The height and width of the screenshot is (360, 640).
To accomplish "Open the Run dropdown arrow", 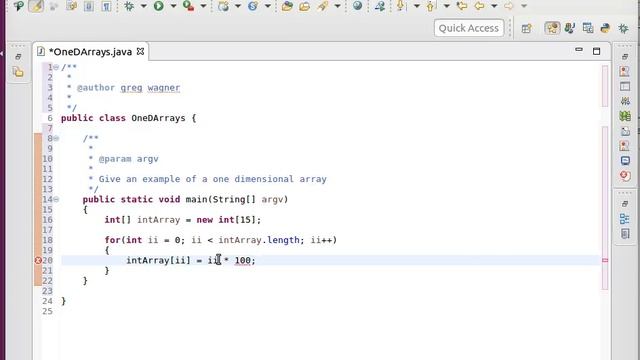I will pos(173,6).
